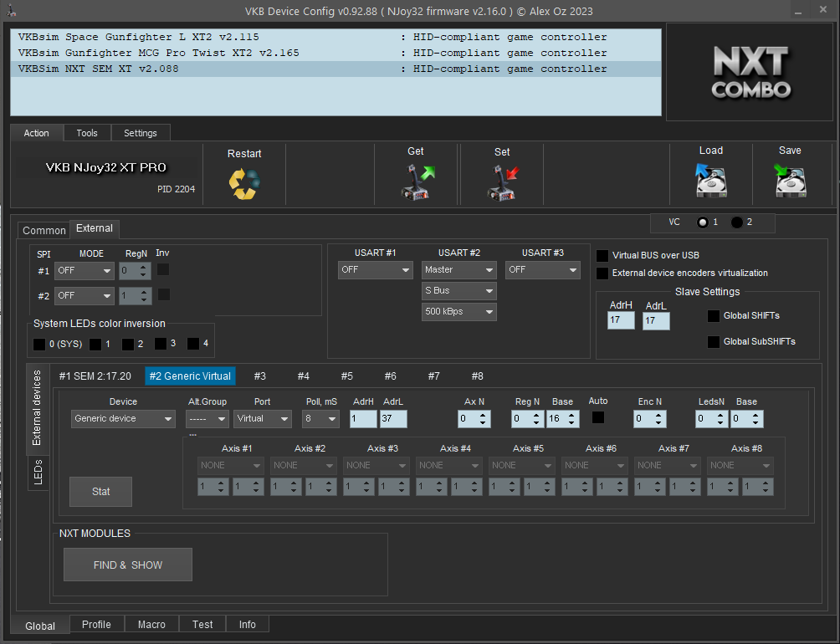Viewport: 840px width, 644px height.
Task: Click the device AdrL field showing 37
Action: [393, 419]
